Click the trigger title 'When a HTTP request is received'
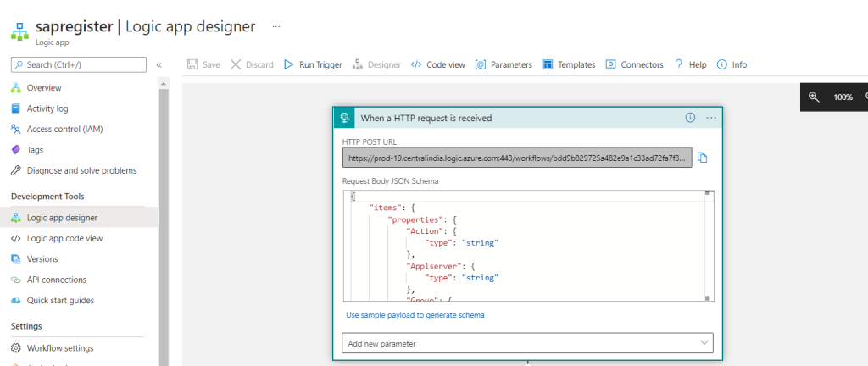The height and width of the screenshot is (366, 868). tap(426, 118)
